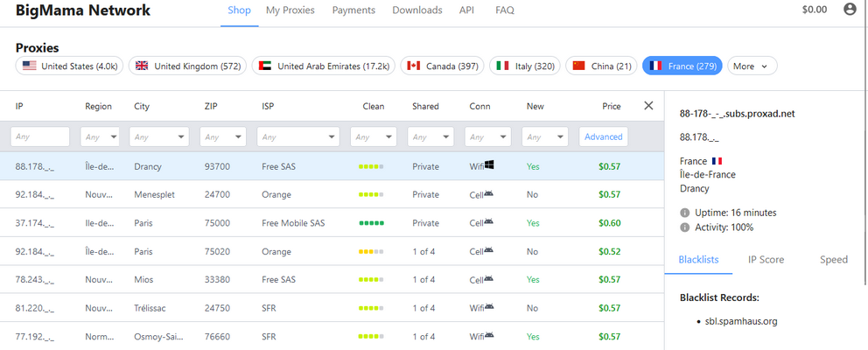
Task: Select the Trélissac proxy row
Action: (332, 308)
